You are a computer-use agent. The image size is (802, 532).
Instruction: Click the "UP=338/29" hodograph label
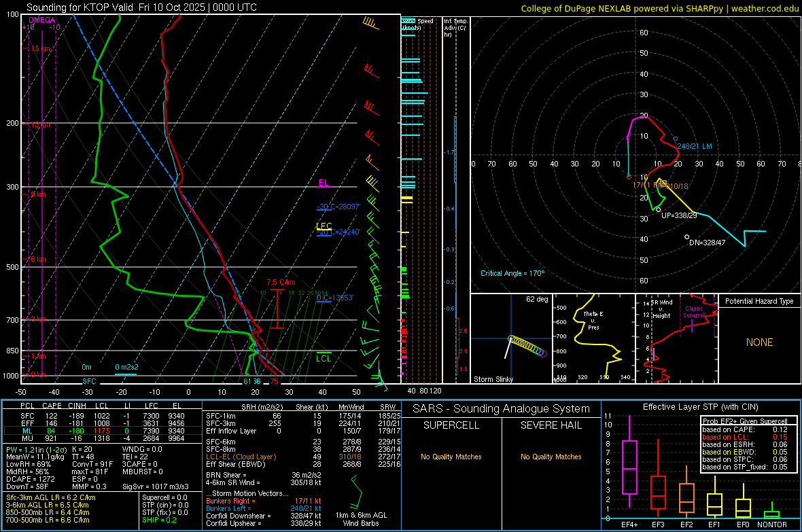click(x=679, y=215)
